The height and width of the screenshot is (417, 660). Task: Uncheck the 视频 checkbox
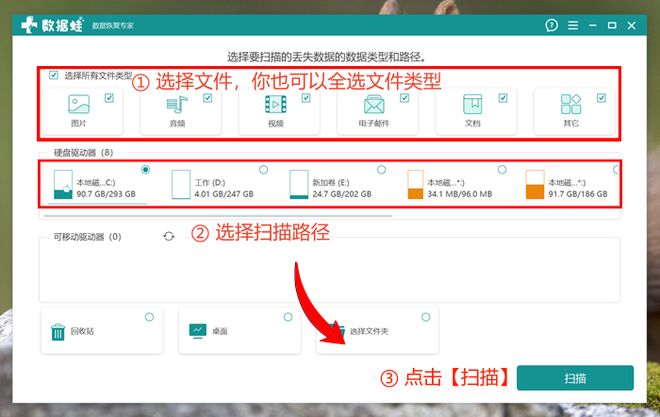[x=306, y=98]
